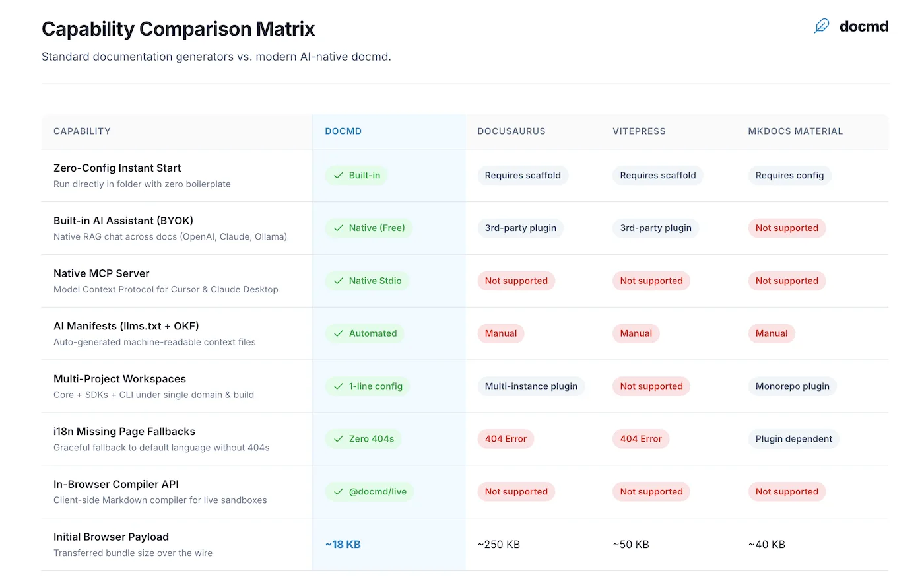The width and height of the screenshot is (924, 579).
Task: Click Vitepress 'Not supported' for Native MCP Server
Action: [651, 281]
